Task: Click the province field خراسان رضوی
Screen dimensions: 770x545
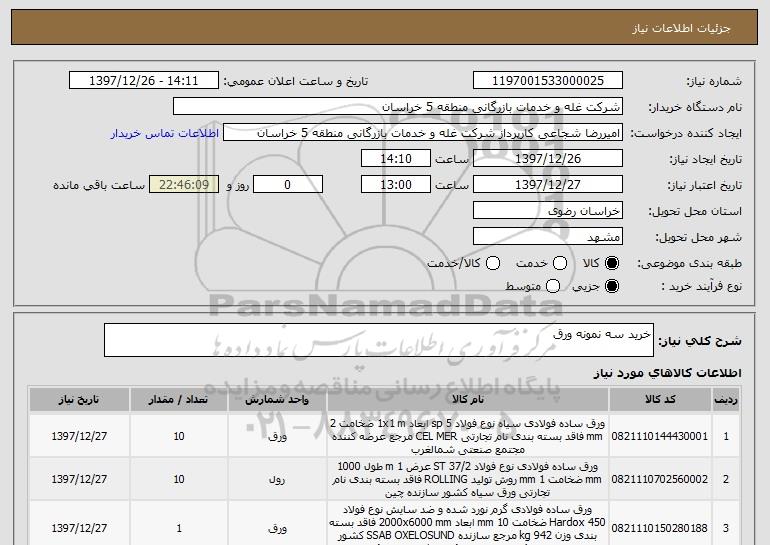Action: 548,211
